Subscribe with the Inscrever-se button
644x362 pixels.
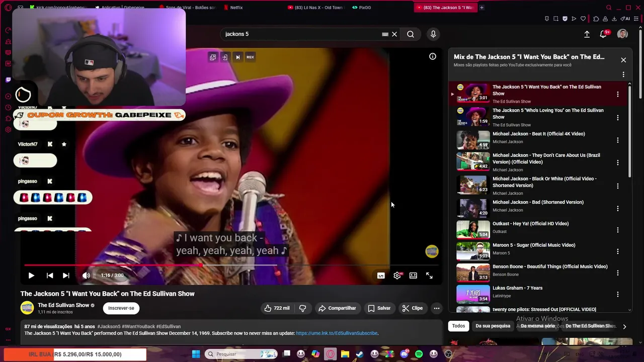tap(121, 308)
